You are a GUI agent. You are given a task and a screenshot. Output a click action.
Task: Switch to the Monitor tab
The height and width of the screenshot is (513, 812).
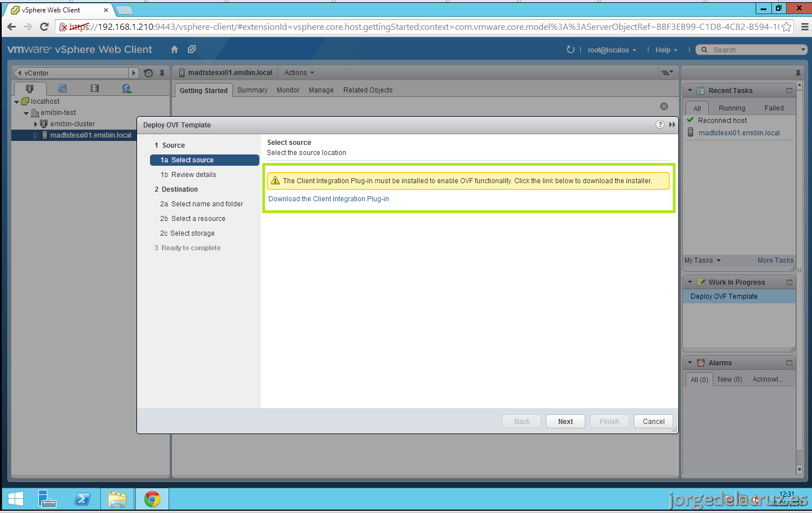[288, 90]
